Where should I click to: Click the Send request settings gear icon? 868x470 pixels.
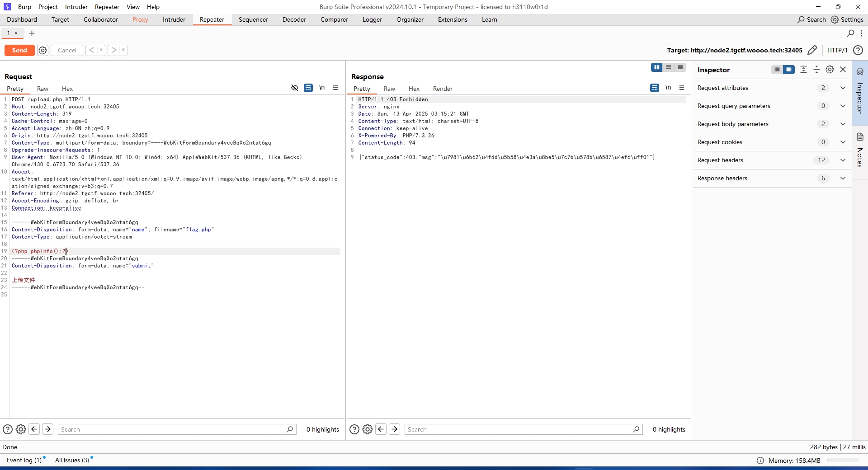42,50
